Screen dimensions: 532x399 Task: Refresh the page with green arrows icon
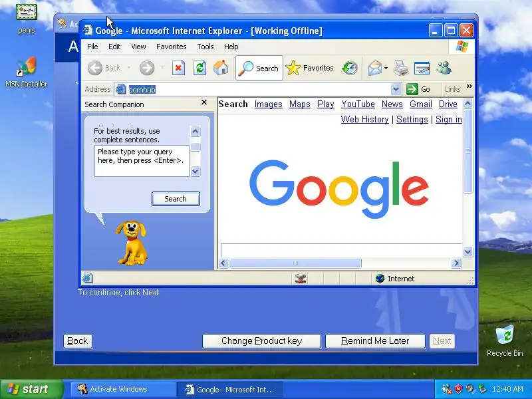200,68
